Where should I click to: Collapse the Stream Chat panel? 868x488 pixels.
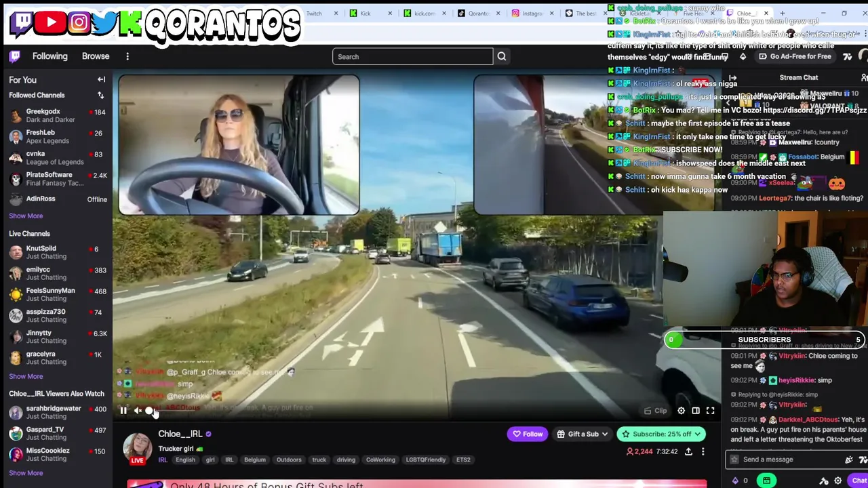coord(732,77)
